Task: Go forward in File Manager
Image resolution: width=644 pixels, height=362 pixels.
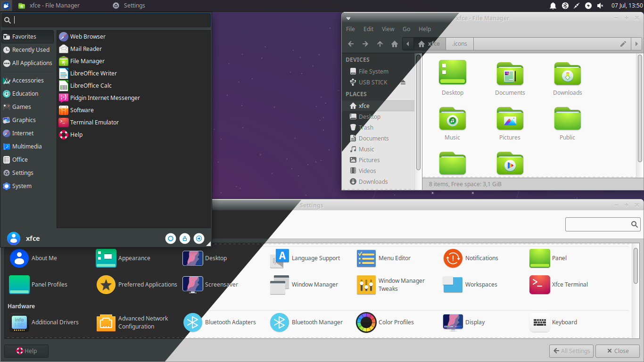Action: click(365, 44)
